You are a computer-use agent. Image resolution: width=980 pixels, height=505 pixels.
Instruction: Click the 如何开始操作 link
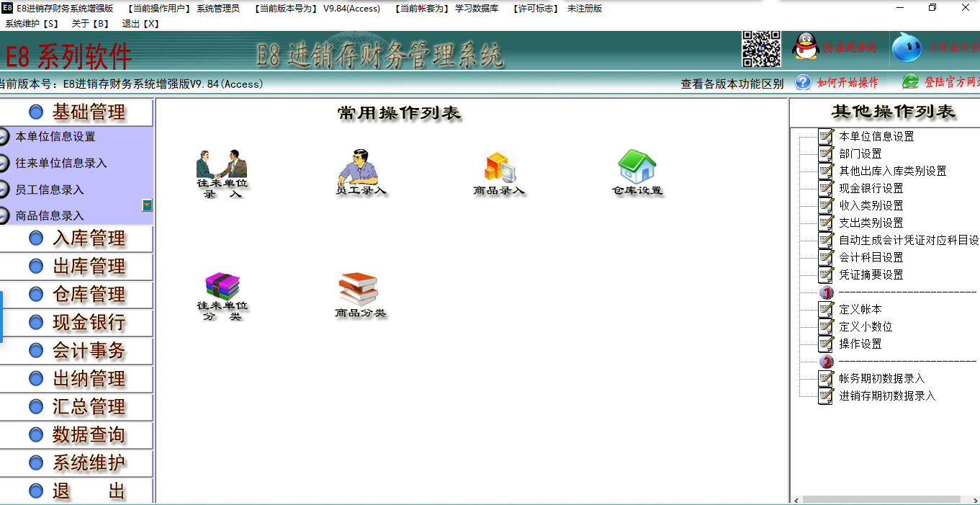848,83
